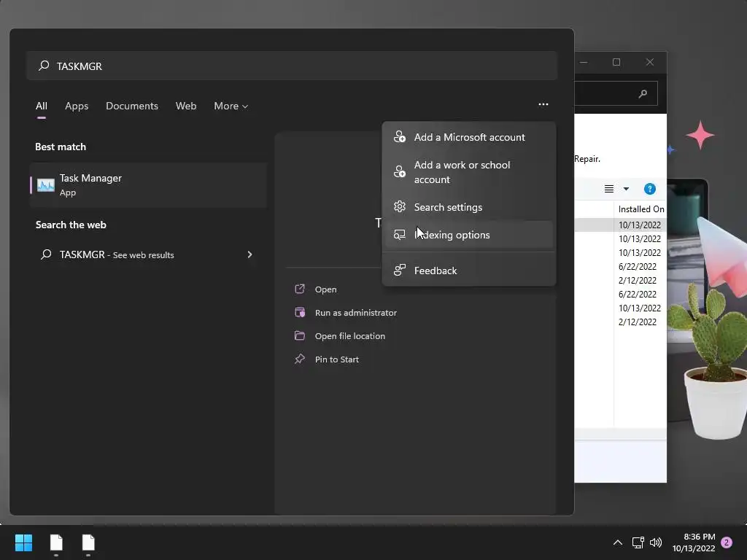The height and width of the screenshot is (560, 747).
Task: Expand the More filter dropdown
Action: coord(231,106)
